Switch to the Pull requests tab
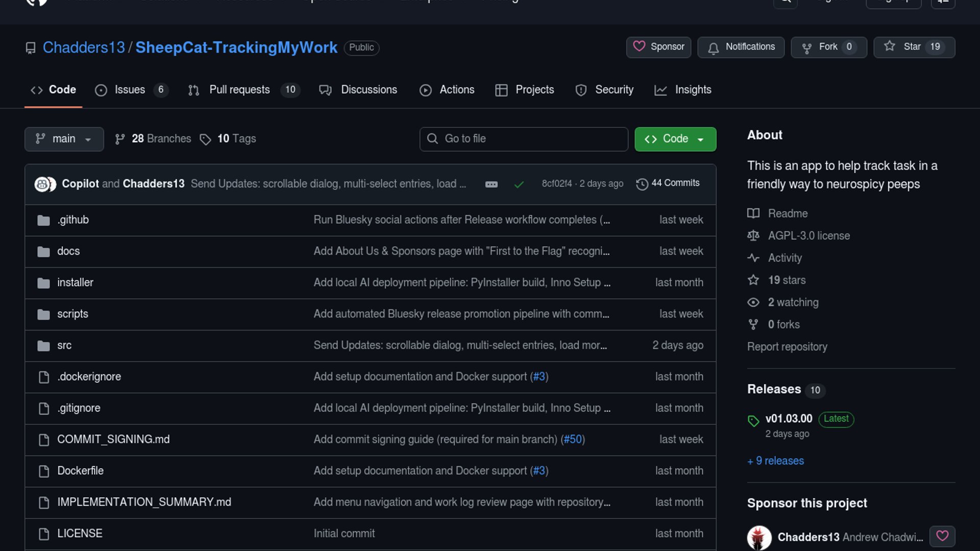The height and width of the screenshot is (551, 980). coord(240,90)
